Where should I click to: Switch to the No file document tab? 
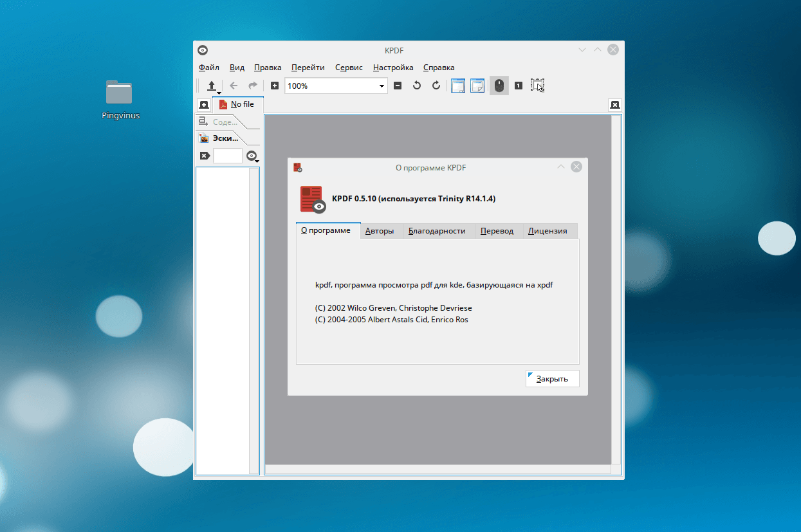click(x=237, y=104)
